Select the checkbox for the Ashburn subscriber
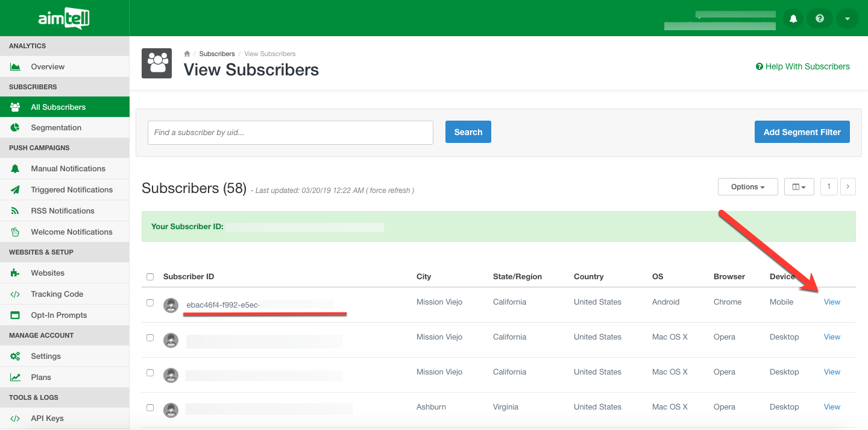868x430 pixels. [150, 408]
